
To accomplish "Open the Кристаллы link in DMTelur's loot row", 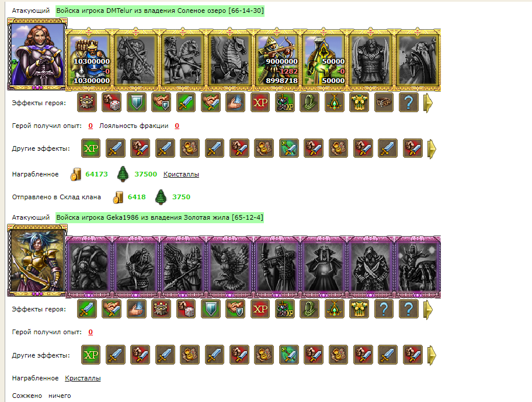I will (181, 174).
